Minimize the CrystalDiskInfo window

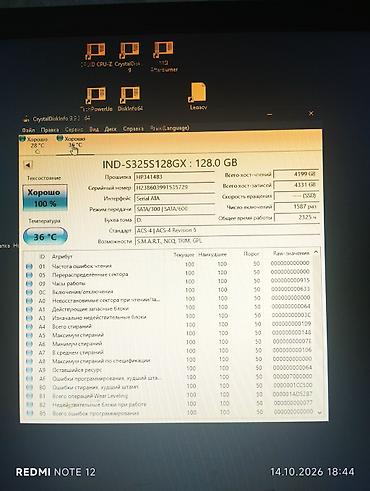269,115
